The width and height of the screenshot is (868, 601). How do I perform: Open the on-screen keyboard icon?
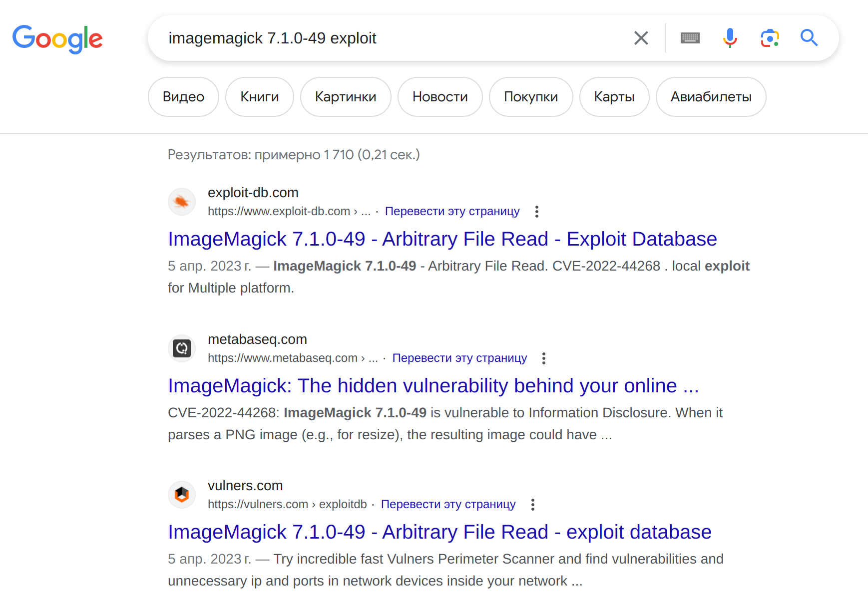pyautogui.click(x=690, y=38)
